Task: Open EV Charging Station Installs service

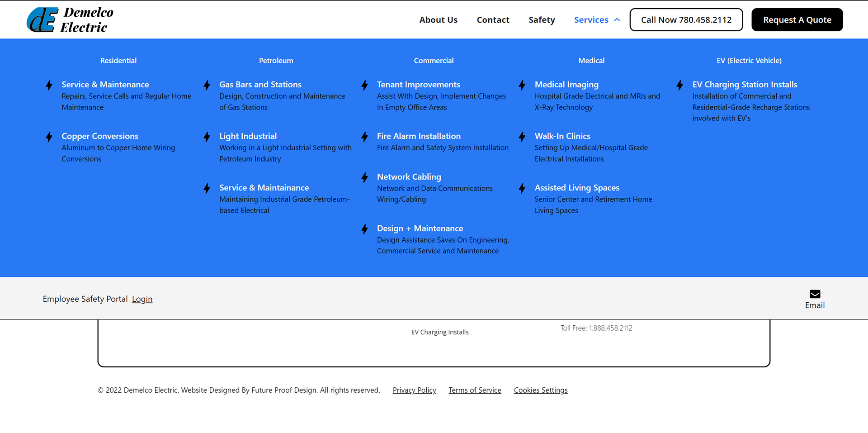Action: tap(745, 85)
